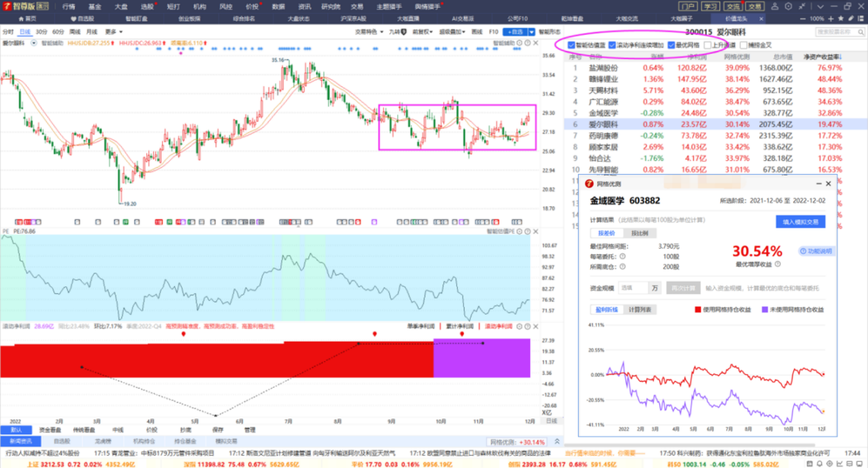Click the star favorite icon in tab bar

coord(841,19)
